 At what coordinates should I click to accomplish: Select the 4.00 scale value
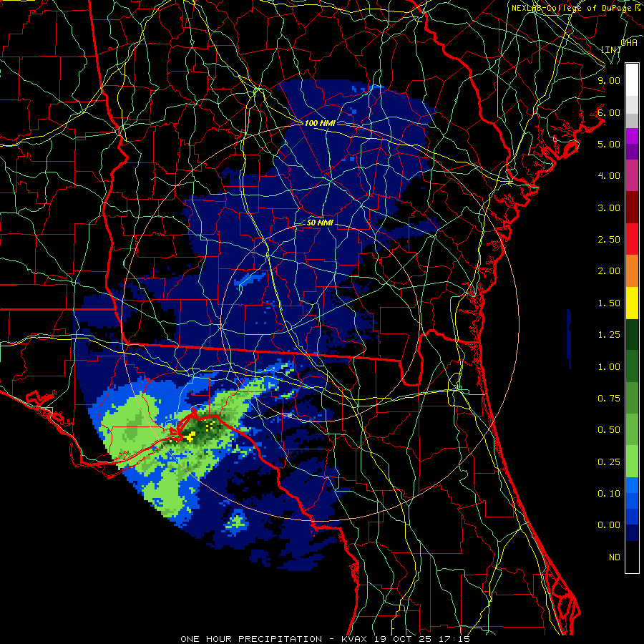pyautogui.click(x=609, y=176)
